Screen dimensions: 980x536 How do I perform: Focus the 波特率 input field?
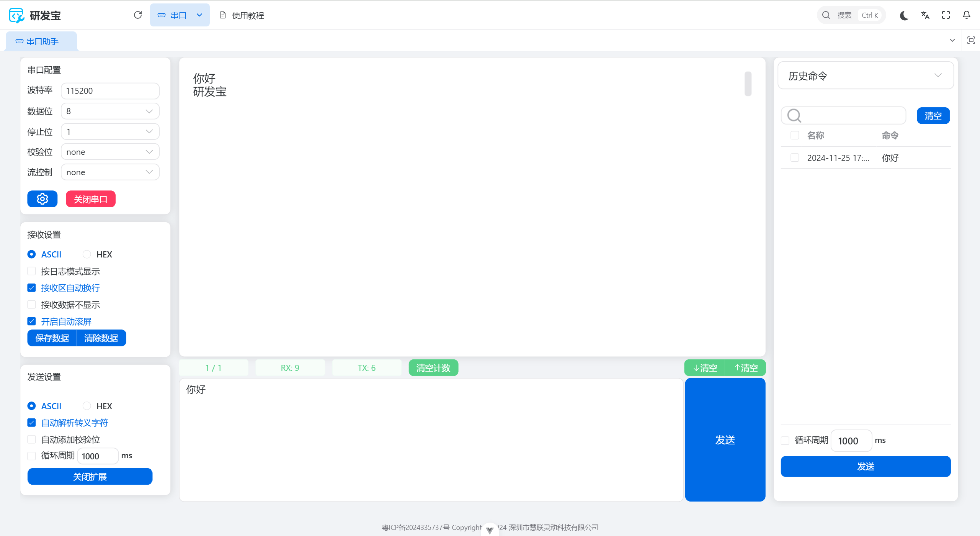[x=110, y=91]
